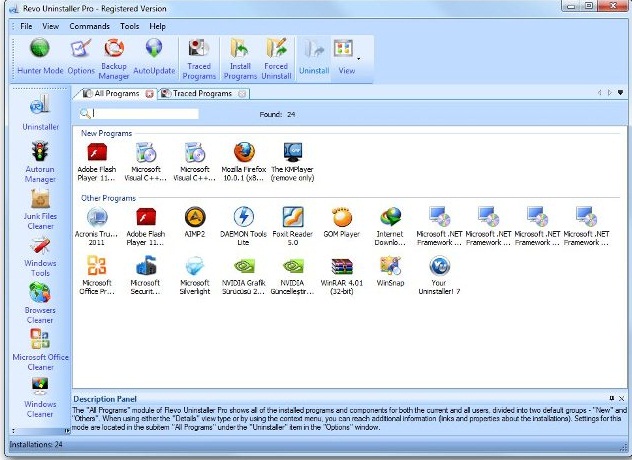Image resolution: width=632 pixels, height=460 pixels.
Task: Start Forced Uninstall tool
Action: pos(276,59)
